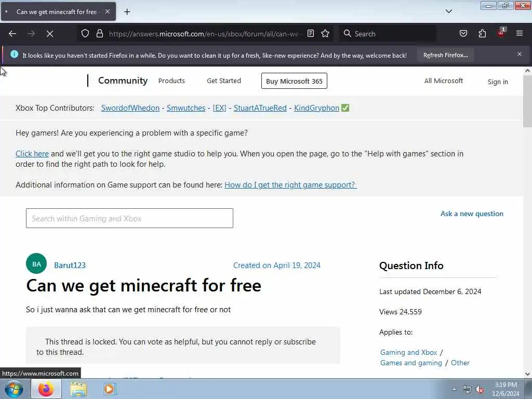Go back with the browser back arrow
The width and height of the screenshot is (532, 399).
point(12,34)
